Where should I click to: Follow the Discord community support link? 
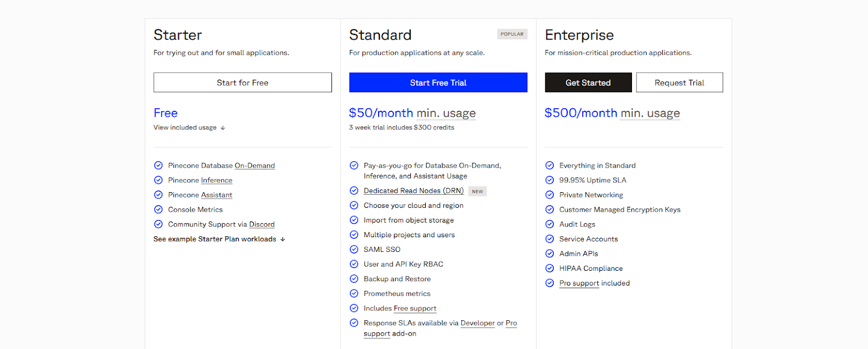point(262,224)
